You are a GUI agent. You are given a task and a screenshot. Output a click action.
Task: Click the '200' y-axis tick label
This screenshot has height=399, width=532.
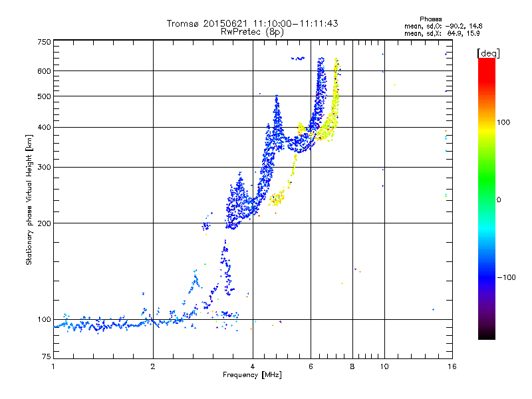[x=44, y=223]
